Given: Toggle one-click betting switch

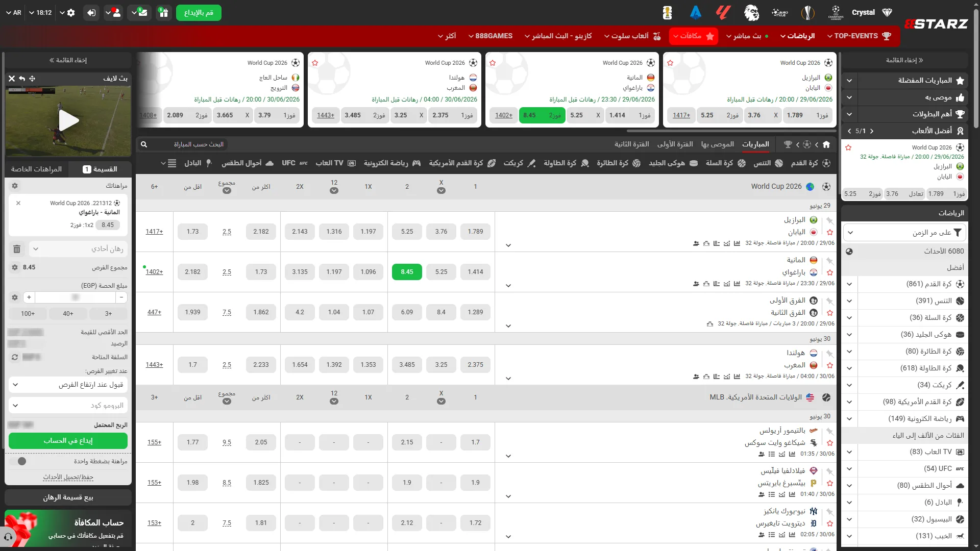Looking at the screenshot, I should [x=18, y=461].
